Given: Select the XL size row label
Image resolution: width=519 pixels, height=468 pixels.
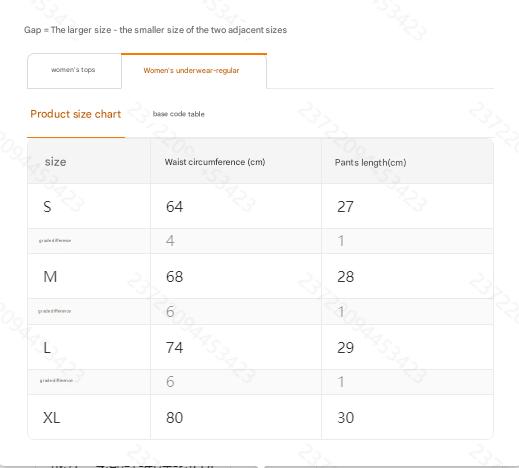Looking at the screenshot, I should (51, 418).
